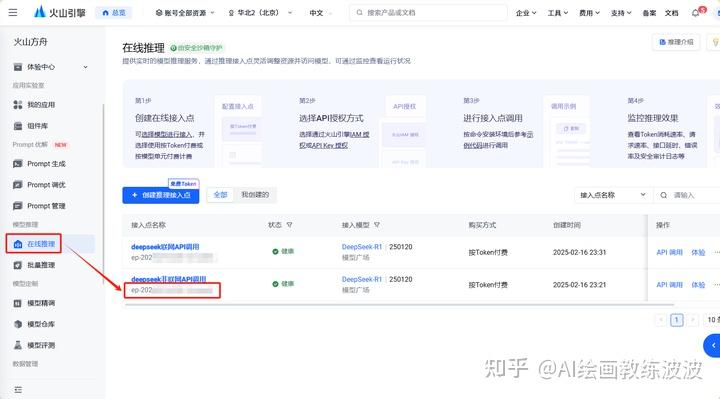
Task: Click the 2025-02-16 23:21 creation time
Action: tap(579, 285)
